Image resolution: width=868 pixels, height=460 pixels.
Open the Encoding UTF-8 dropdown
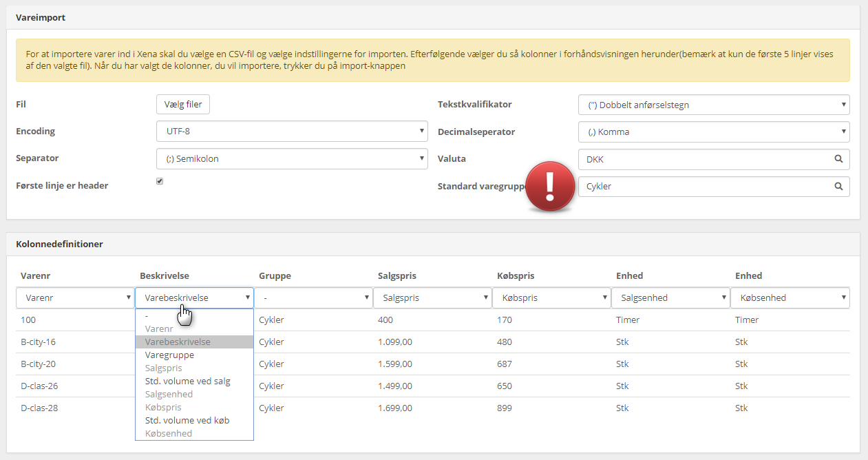click(x=292, y=132)
